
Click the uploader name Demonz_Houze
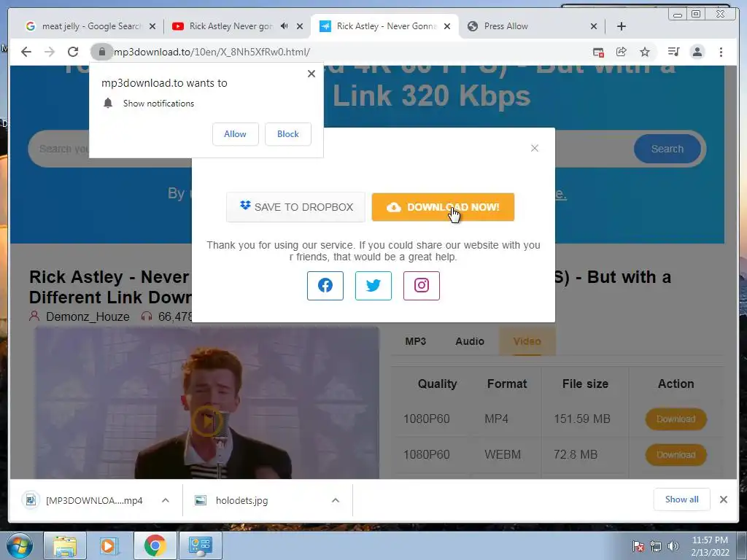pyautogui.click(x=88, y=316)
